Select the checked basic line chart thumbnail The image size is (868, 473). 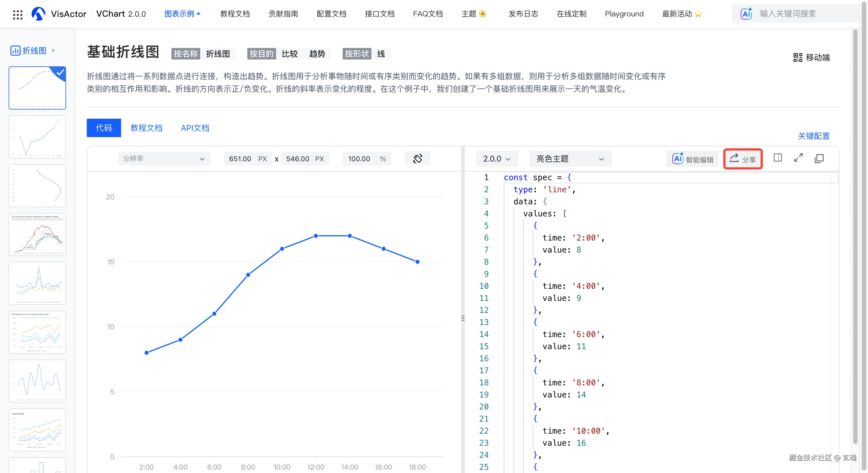click(37, 88)
